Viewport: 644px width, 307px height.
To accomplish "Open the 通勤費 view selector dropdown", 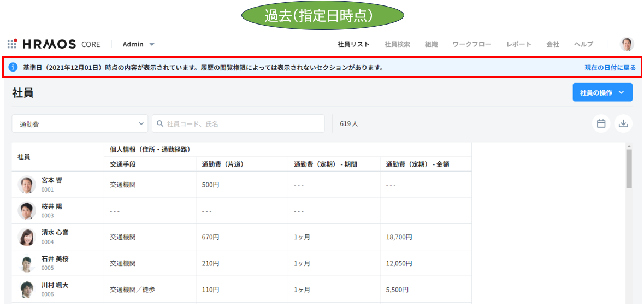I will pos(80,123).
